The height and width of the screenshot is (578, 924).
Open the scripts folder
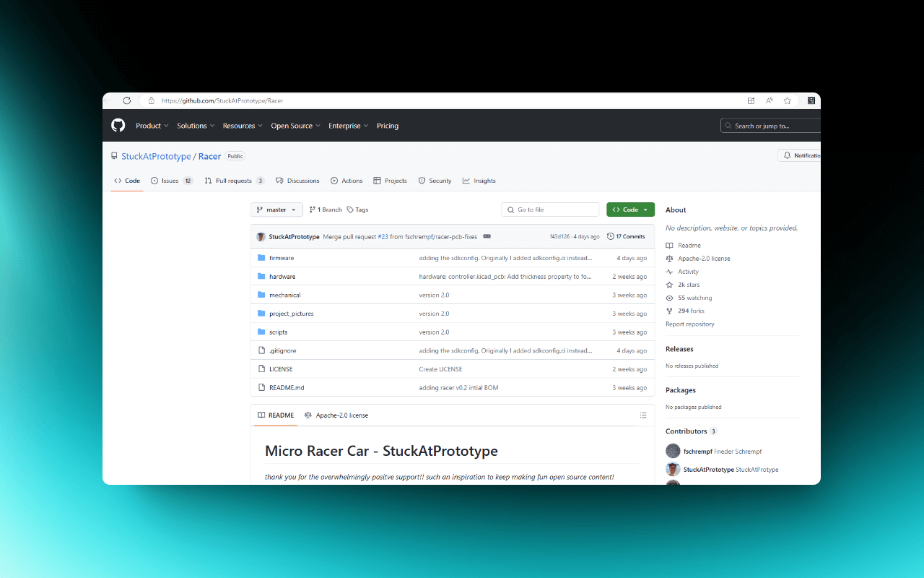pyautogui.click(x=279, y=332)
